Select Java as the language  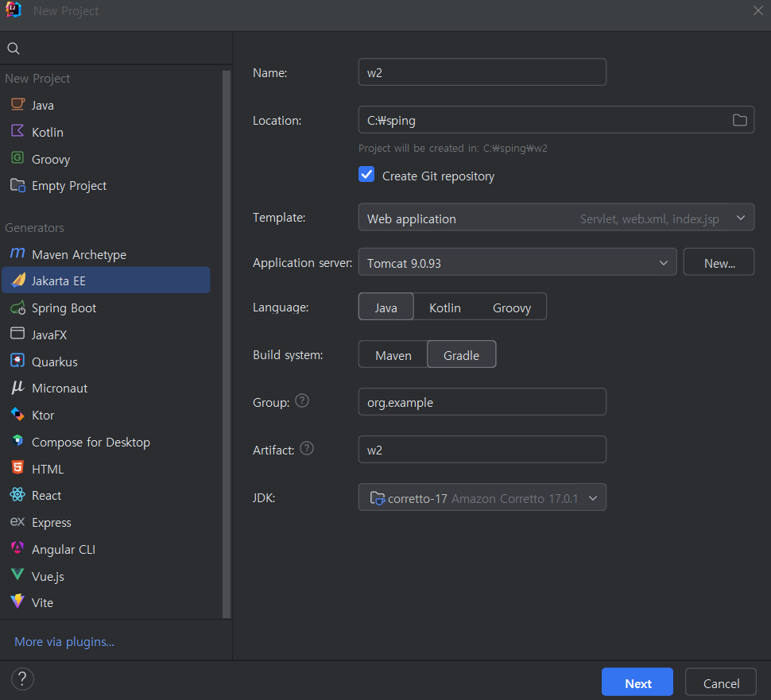386,307
